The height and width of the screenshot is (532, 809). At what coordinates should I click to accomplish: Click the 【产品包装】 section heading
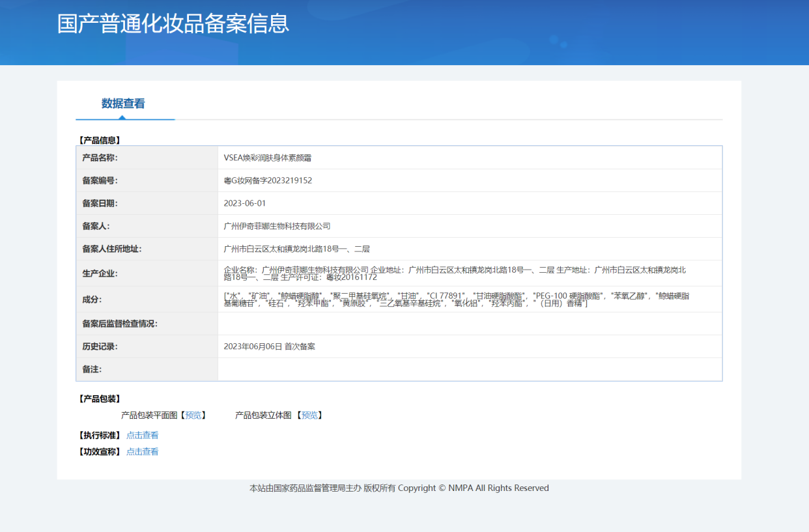click(100, 399)
